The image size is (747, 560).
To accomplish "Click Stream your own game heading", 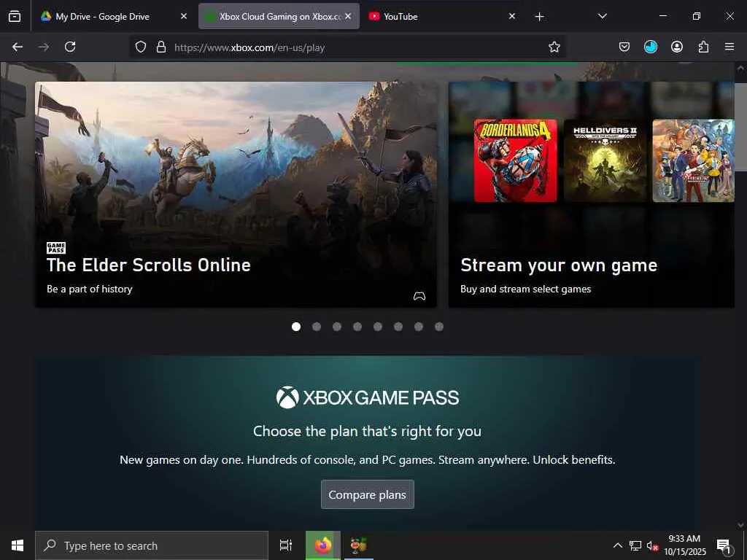I will coord(559,265).
